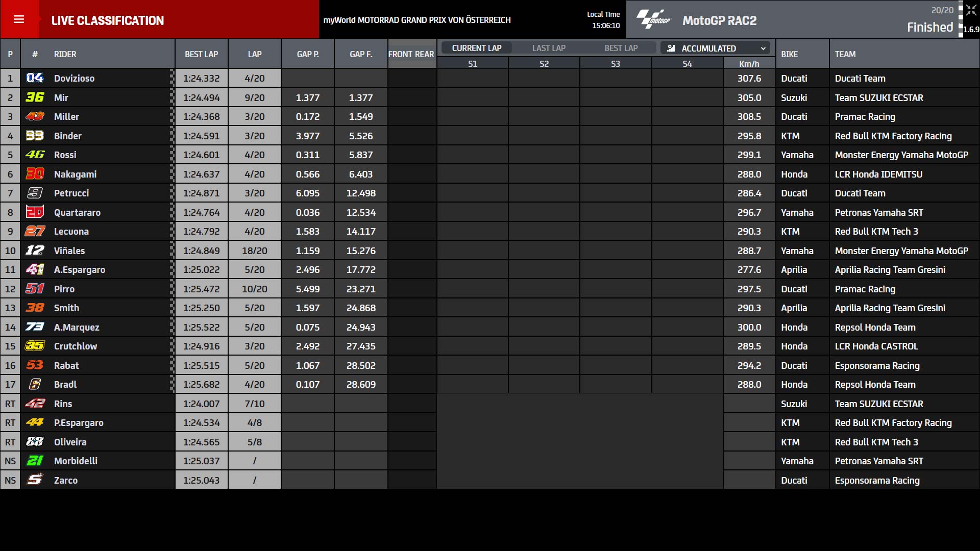980x551 pixels.
Task: Click Rossi's number 46 badge
Action: click(x=35, y=155)
